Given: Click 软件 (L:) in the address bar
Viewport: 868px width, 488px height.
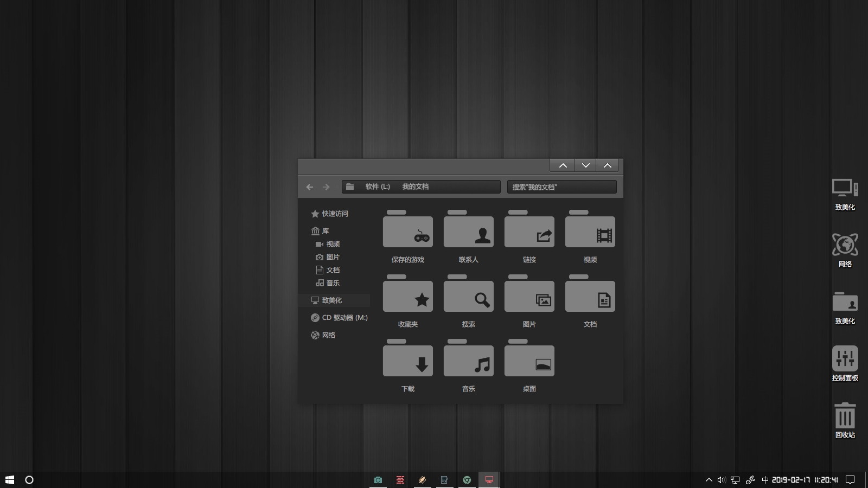Looking at the screenshot, I should [x=378, y=187].
